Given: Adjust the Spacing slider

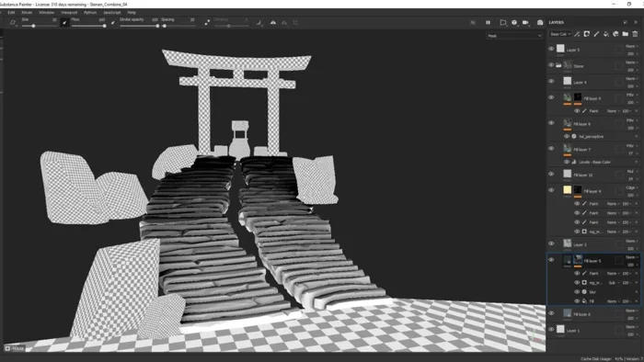Looking at the screenshot, I should pyautogui.click(x=178, y=26).
